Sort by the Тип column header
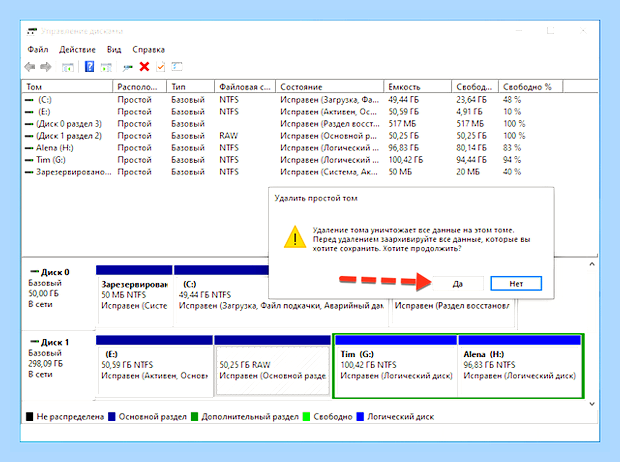Screen dimensions: 620x462 [x=191, y=87]
